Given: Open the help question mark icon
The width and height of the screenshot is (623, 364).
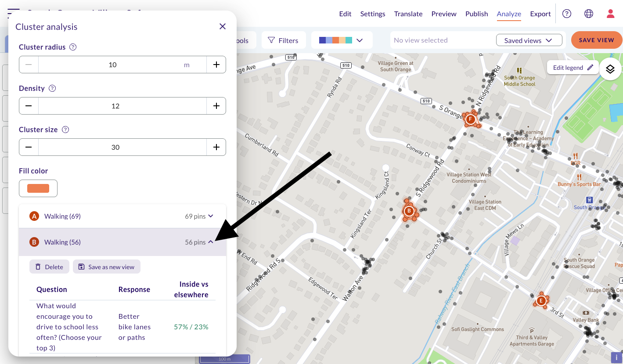Looking at the screenshot, I should 567,14.
